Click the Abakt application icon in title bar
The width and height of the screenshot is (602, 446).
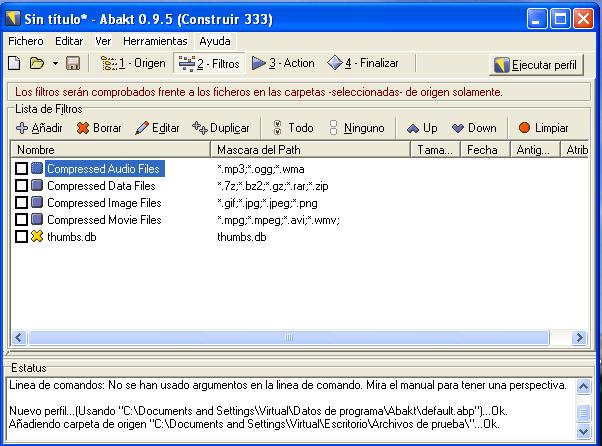pos(13,18)
